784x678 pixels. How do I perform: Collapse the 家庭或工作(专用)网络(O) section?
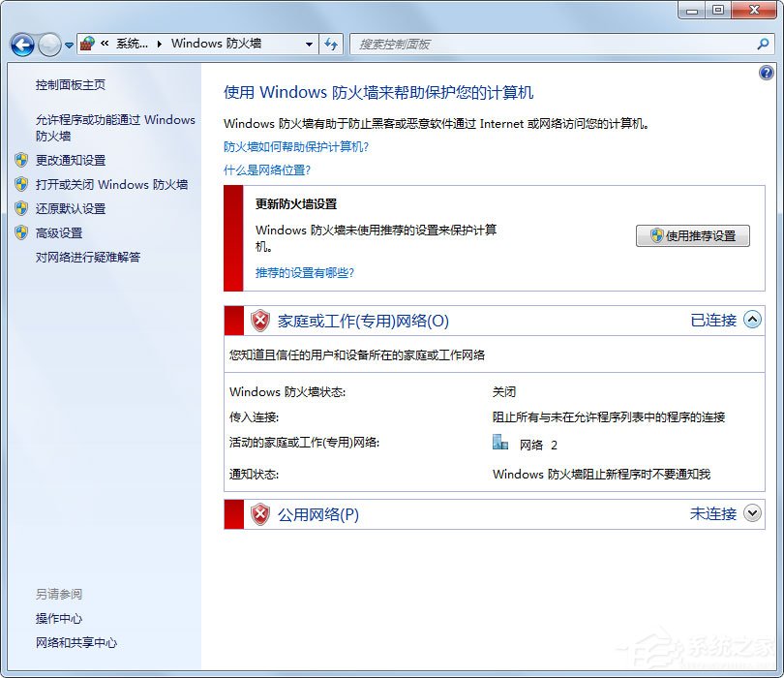pyautogui.click(x=751, y=321)
